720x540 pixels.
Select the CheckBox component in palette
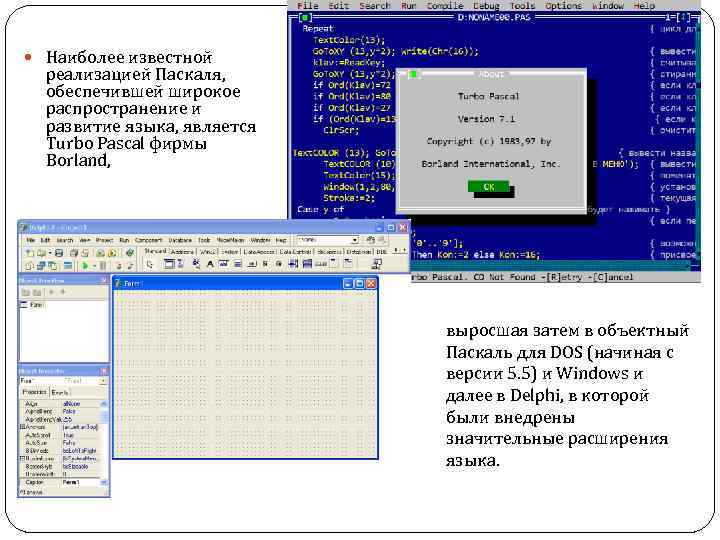pyautogui.click(x=265, y=264)
